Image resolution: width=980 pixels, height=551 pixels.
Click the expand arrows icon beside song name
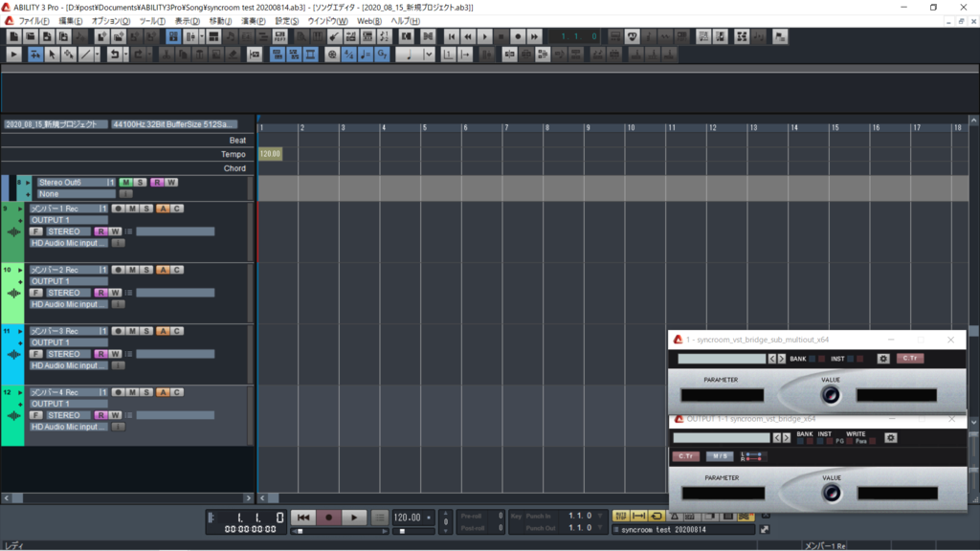765,530
